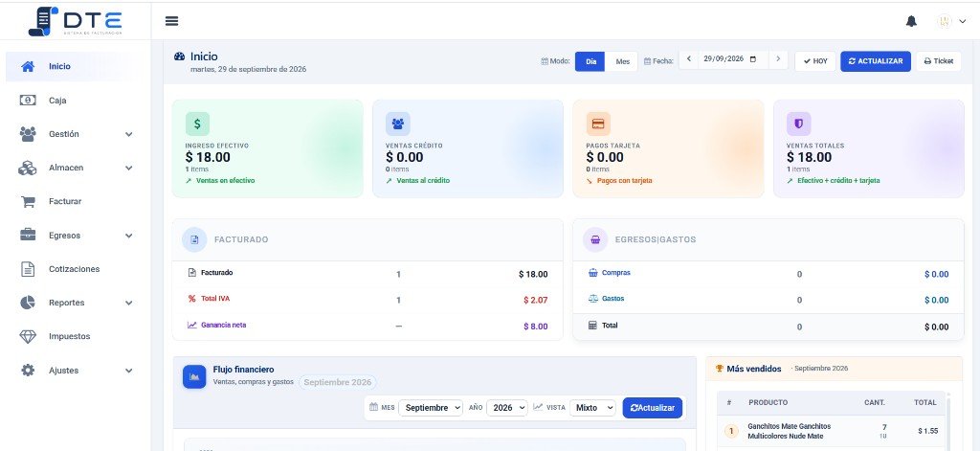Click the Almacen boxes icon
This screenshot has height=451, width=980.
[28, 168]
